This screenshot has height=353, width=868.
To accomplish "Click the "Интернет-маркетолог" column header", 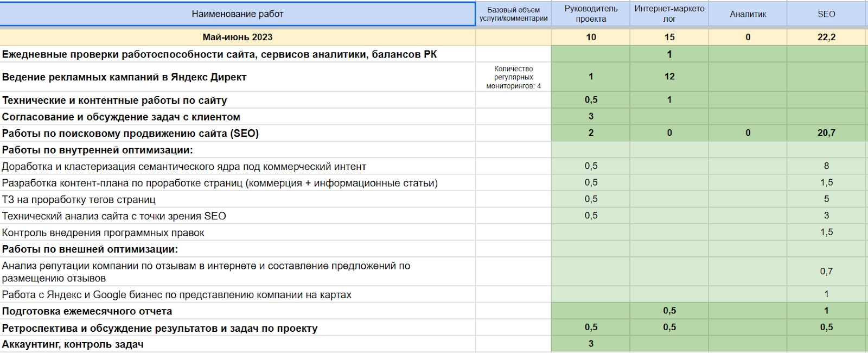I will 669,14.
